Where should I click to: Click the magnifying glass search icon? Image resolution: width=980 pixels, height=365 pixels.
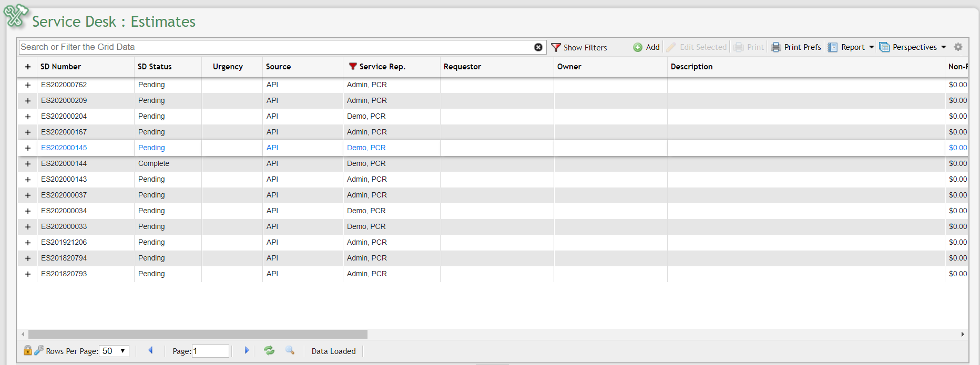290,350
